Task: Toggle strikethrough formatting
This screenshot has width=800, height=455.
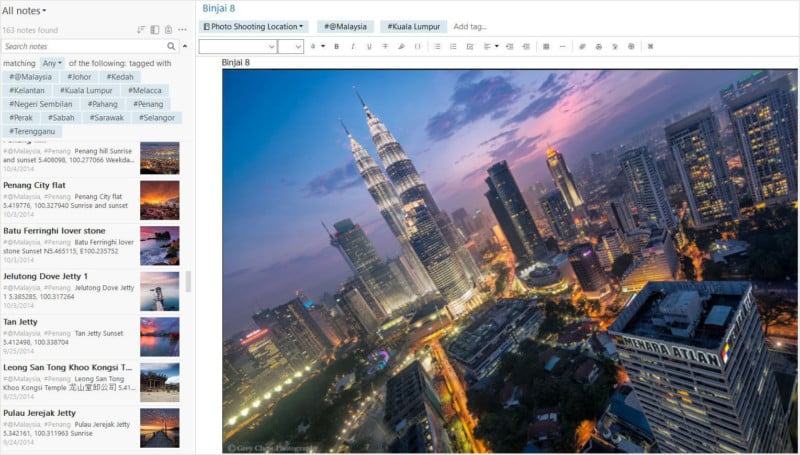Action: point(385,46)
